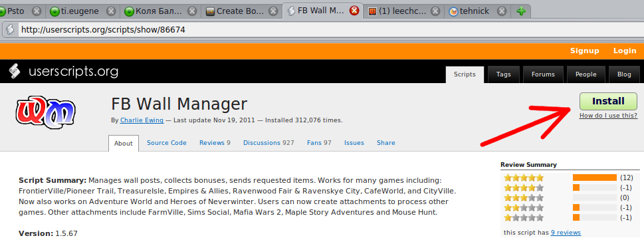Select the About tab
This screenshot has width=644, height=240.
(x=123, y=143)
